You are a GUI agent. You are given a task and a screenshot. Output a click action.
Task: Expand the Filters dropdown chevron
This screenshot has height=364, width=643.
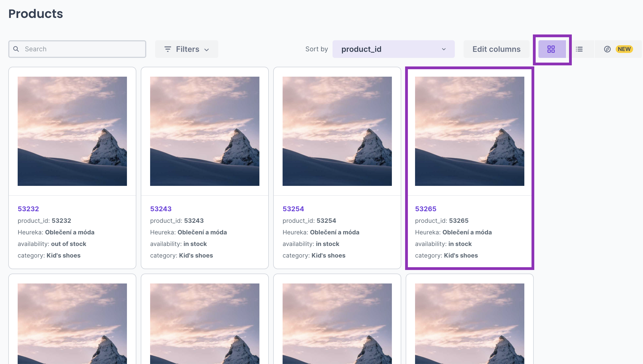coord(207,50)
